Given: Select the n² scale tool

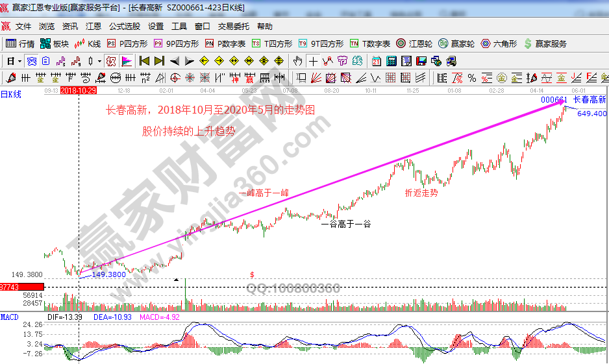Looking at the screenshot, I should (145, 78).
